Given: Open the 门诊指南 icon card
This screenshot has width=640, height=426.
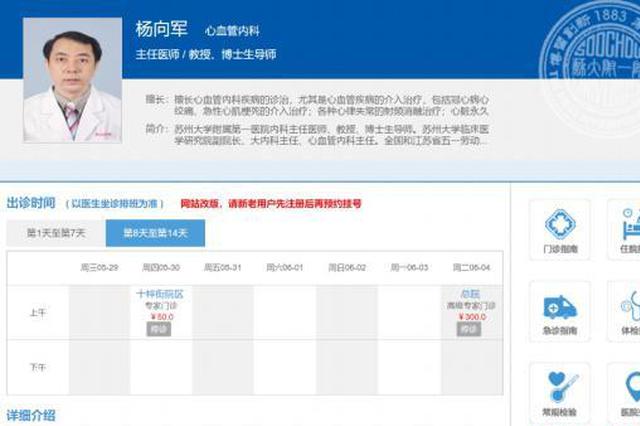Looking at the screenshot, I should click(560, 230).
